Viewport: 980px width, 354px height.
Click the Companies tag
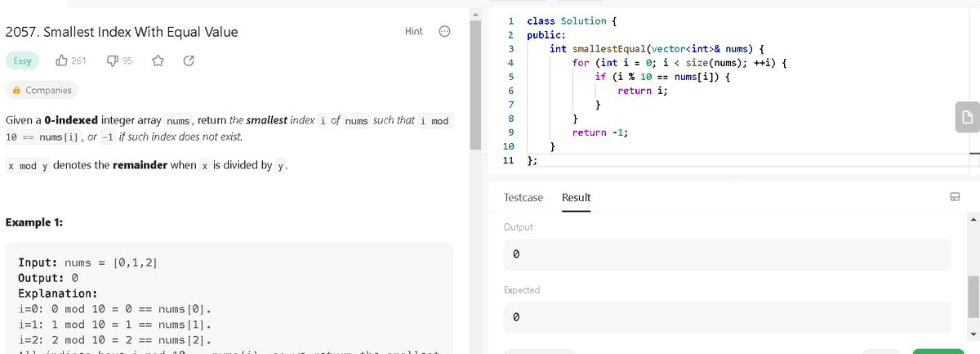pos(42,90)
